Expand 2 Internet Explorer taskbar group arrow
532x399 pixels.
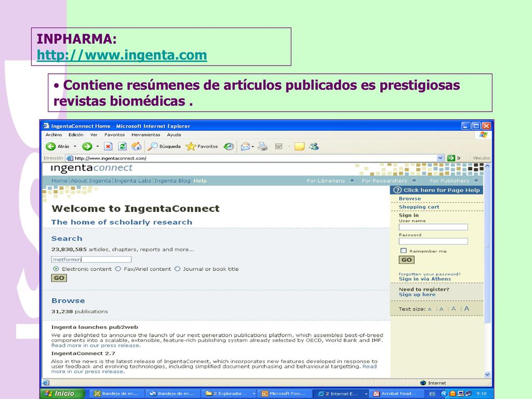click(x=366, y=394)
